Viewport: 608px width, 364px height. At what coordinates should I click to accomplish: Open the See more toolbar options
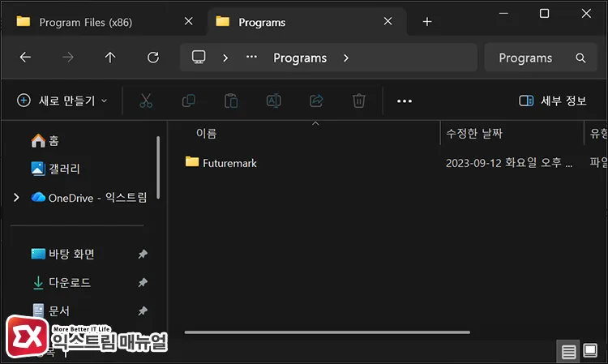[405, 101]
